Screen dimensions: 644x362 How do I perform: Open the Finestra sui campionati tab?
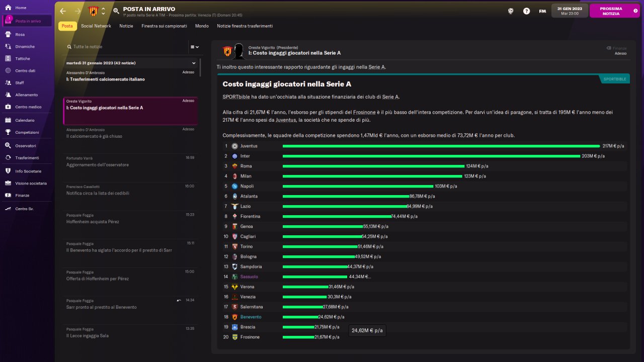[164, 26]
